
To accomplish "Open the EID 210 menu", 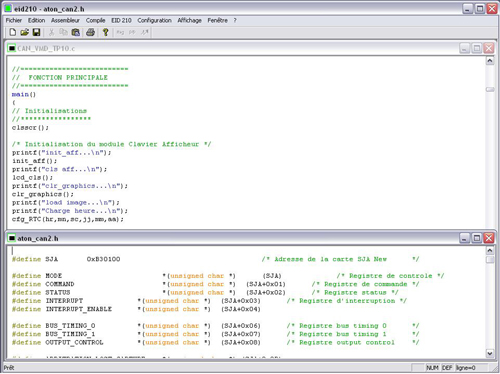I will click(121, 20).
